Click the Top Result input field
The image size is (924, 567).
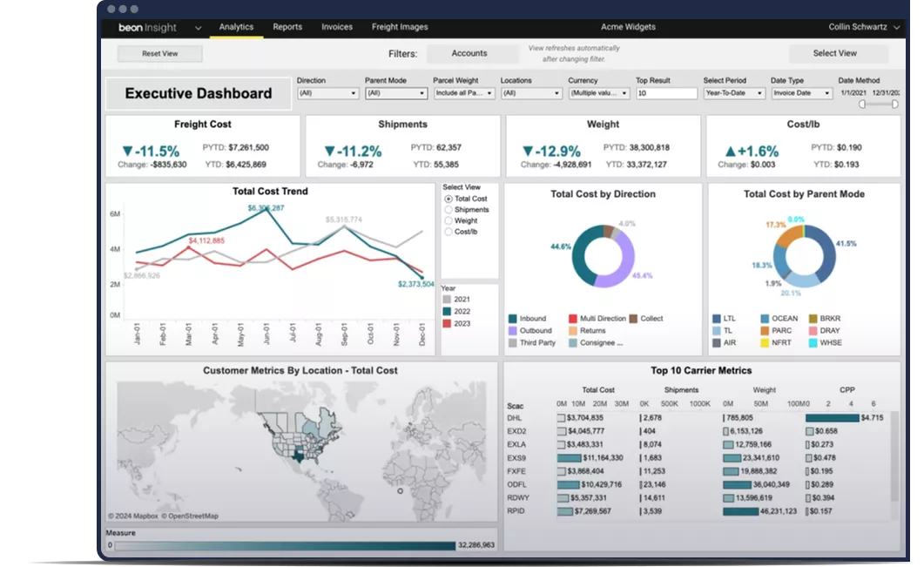tap(666, 93)
